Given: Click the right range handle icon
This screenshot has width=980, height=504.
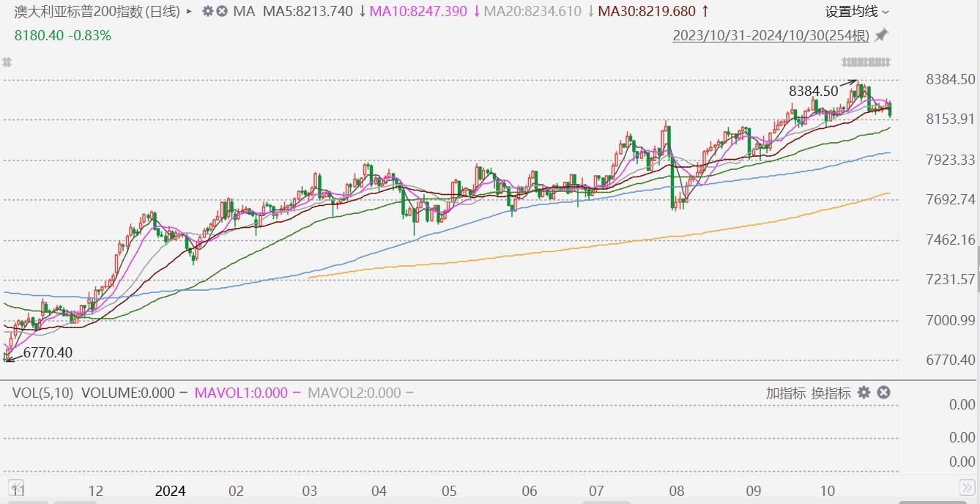Looking at the screenshot, I should [x=866, y=62].
